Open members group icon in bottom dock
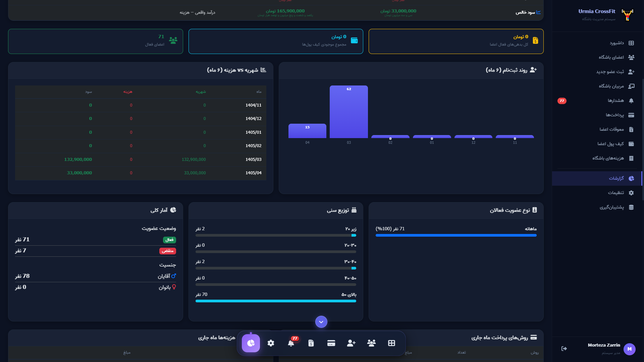 (372, 343)
